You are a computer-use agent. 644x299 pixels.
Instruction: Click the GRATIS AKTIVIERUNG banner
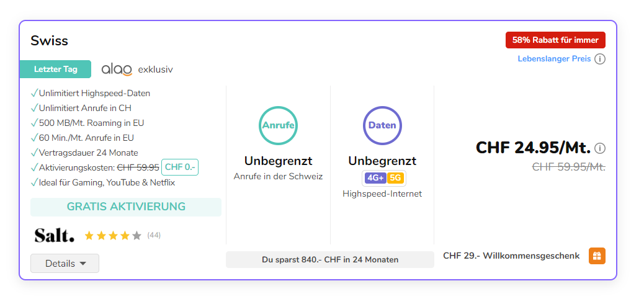(126, 207)
